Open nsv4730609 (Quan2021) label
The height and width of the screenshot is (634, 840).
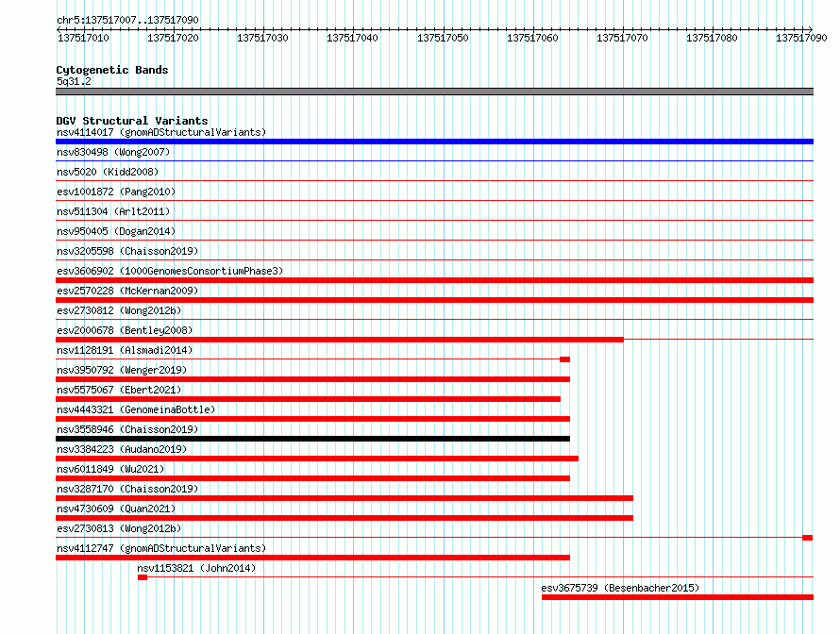[x=116, y=509]
